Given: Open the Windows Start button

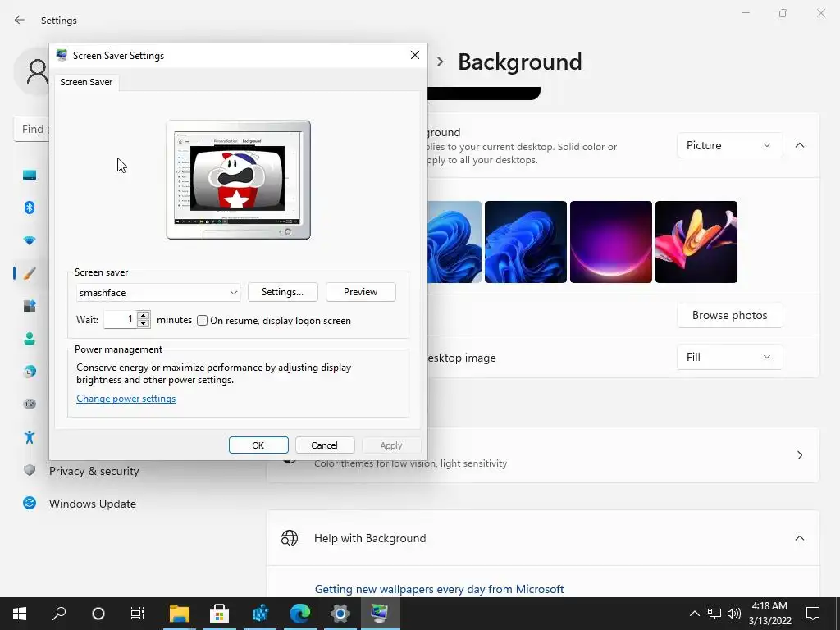Looking at the screenshot, I should point(20,614).
